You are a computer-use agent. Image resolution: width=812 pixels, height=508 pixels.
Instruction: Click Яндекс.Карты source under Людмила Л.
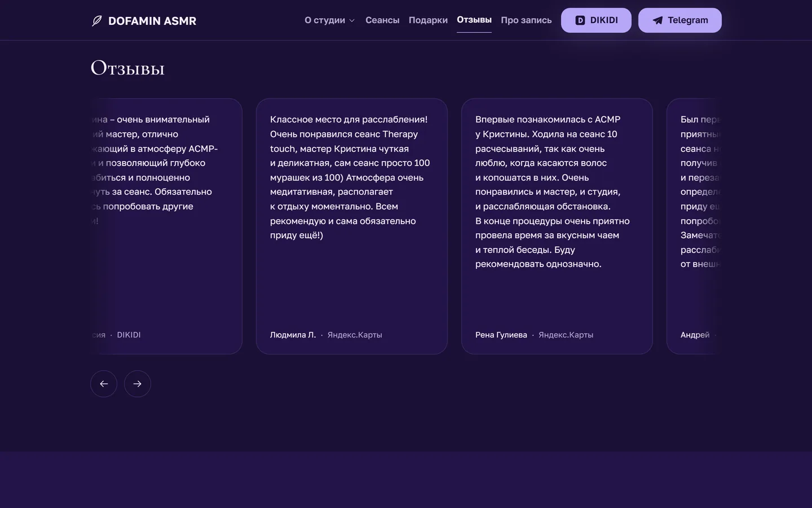point(355,335)
